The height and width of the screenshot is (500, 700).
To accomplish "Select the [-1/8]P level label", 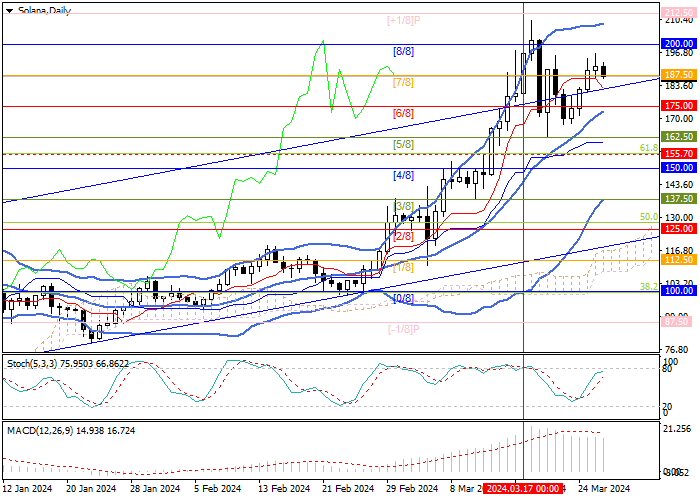I will click(x=403, y=329).
